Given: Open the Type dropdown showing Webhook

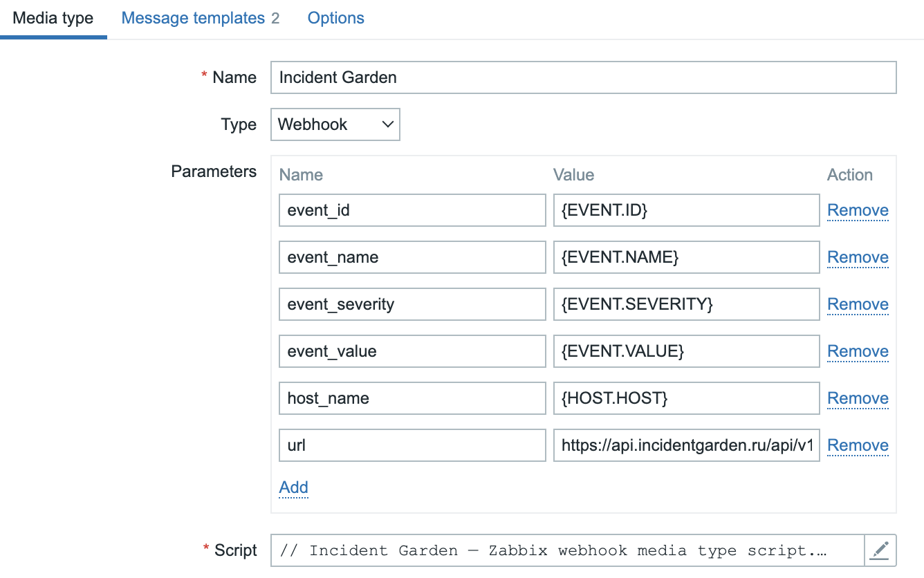Looking at the screenshot, I should point(335,124).
